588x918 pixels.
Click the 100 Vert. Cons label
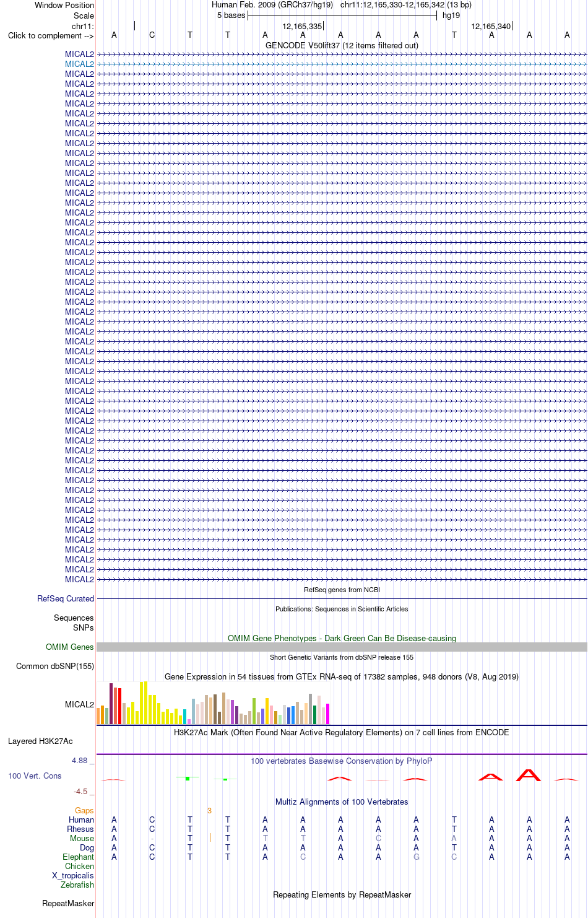pos(35,776)
